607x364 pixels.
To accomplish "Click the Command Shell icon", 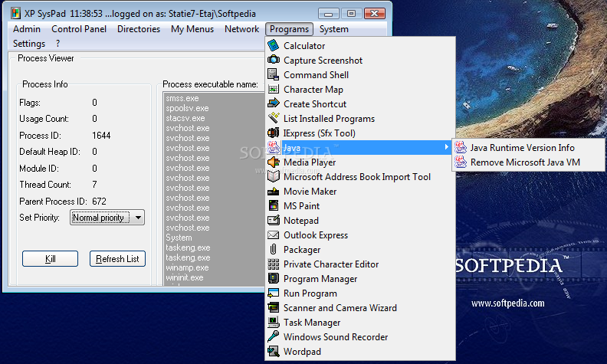I will pos(274,75).
